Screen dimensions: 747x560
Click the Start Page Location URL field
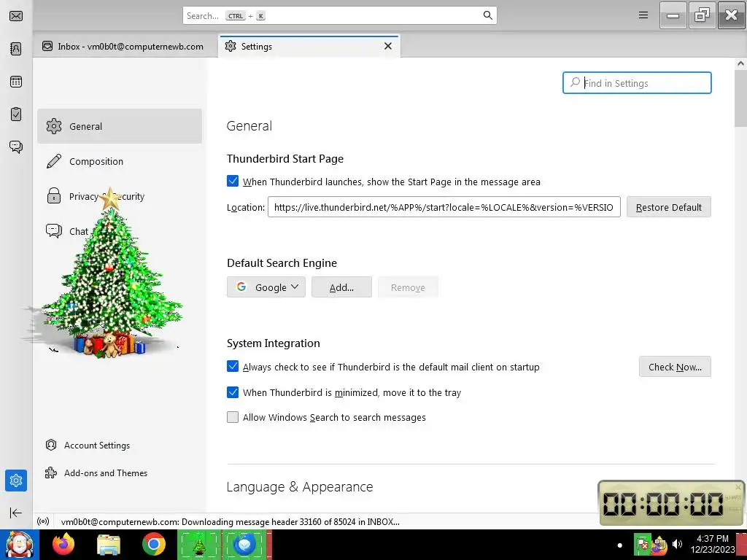pos(444,207)
